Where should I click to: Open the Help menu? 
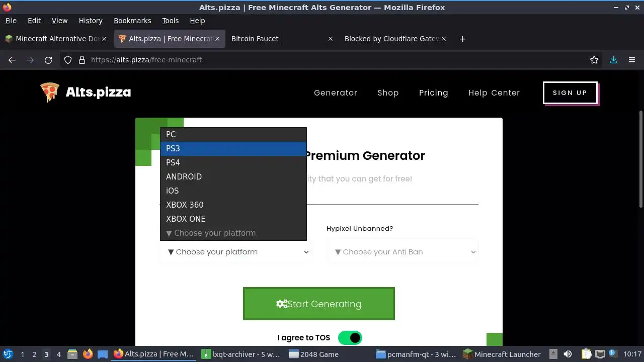click(x=197, y=21)
